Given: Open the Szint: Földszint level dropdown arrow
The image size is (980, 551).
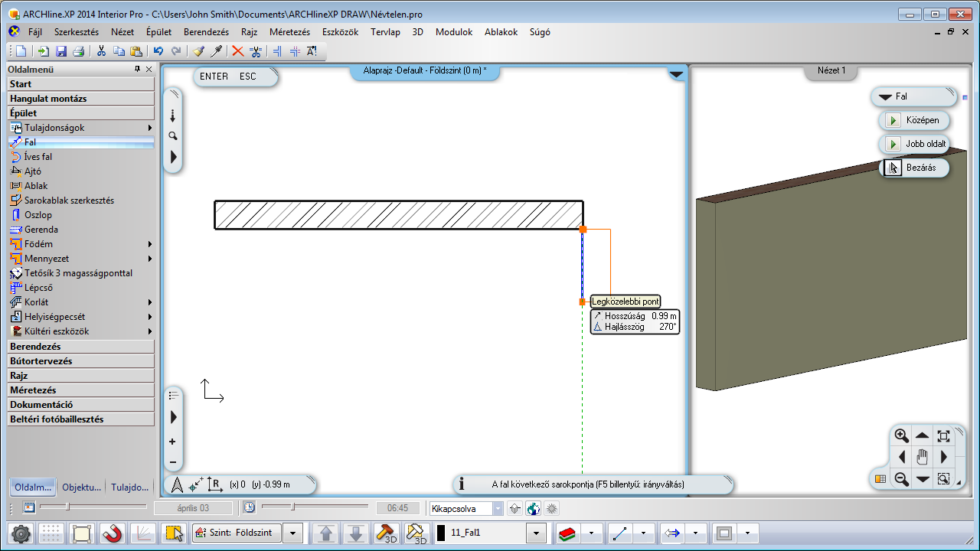Looking at the screenshot, I should [293, 533].
